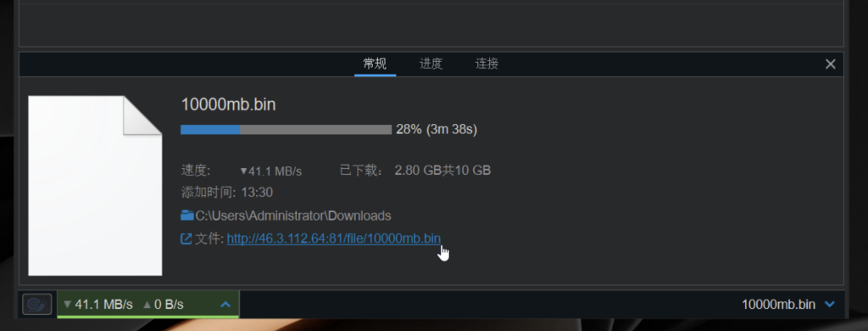Image resolution: width=868 pixels, height=331 pixels.
Task: Click the upload arrow icon beside 0 B/s
Action: pos(147,305)
